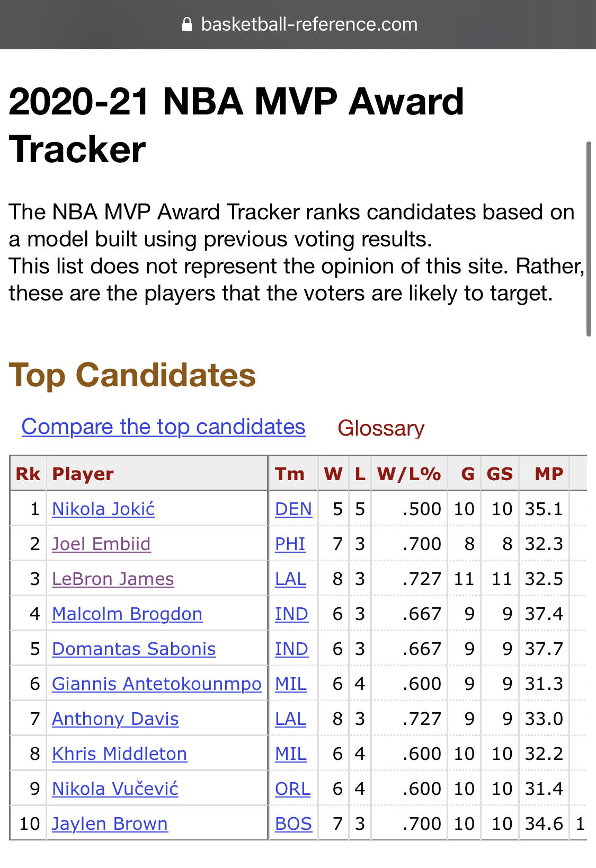Open the ORL team link
This screenshot has height=868, width=596.
pyautogui.click(x=292, y=789)
